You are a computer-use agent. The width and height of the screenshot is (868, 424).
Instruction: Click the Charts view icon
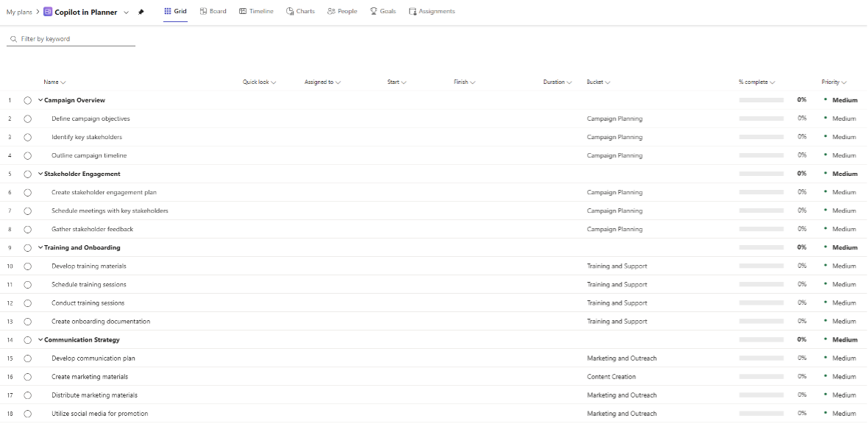pyautogui.click(x=290, y=12)
